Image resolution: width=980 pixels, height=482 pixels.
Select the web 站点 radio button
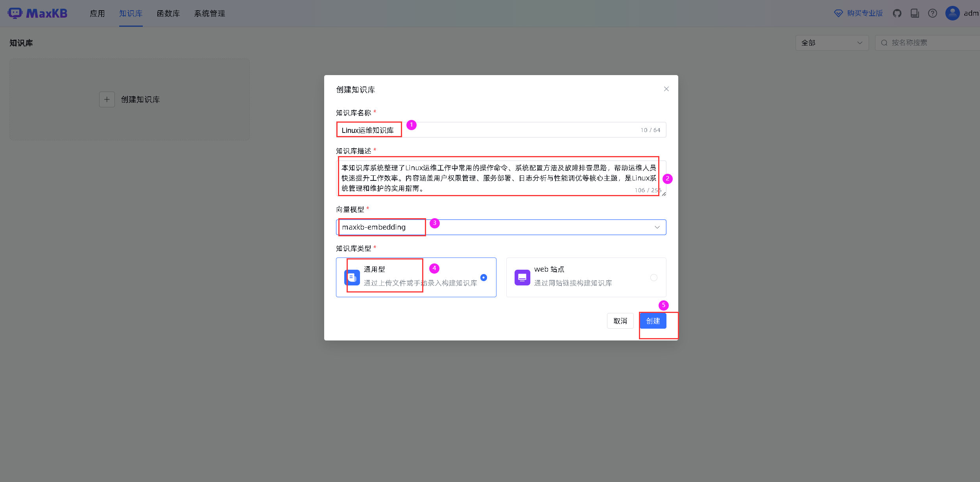[654, 277]
